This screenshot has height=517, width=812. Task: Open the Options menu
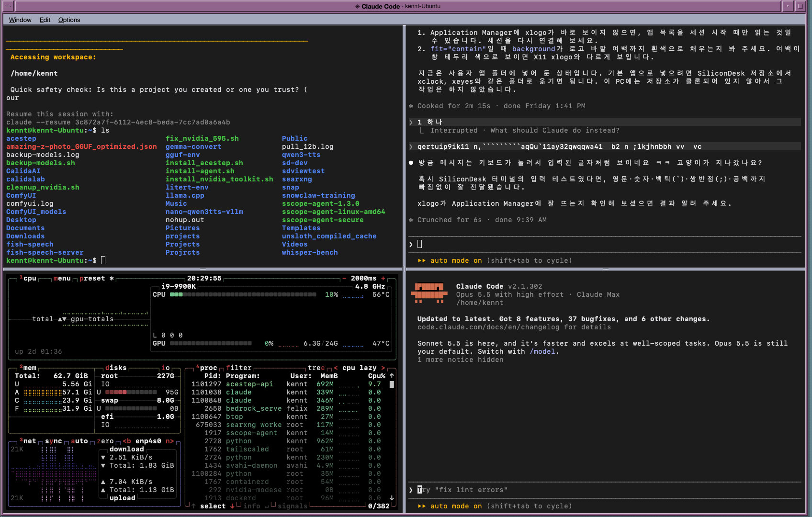coord(69,20)
